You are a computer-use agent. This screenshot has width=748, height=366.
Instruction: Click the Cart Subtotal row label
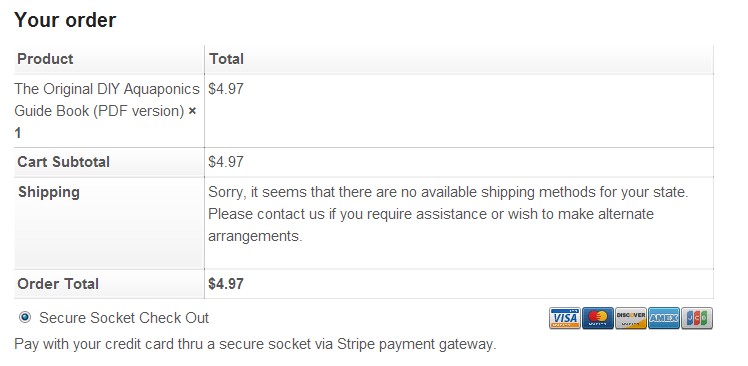click(63, 162)
